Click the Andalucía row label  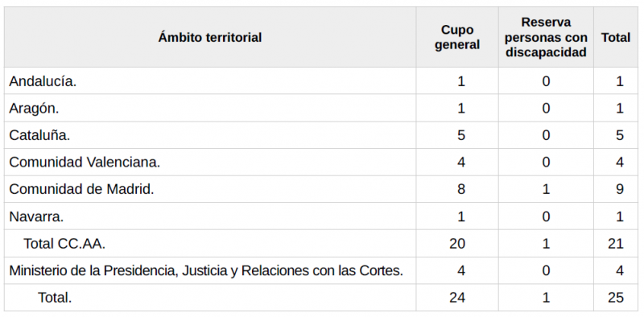pyautogui.click(x=43, y=81)
